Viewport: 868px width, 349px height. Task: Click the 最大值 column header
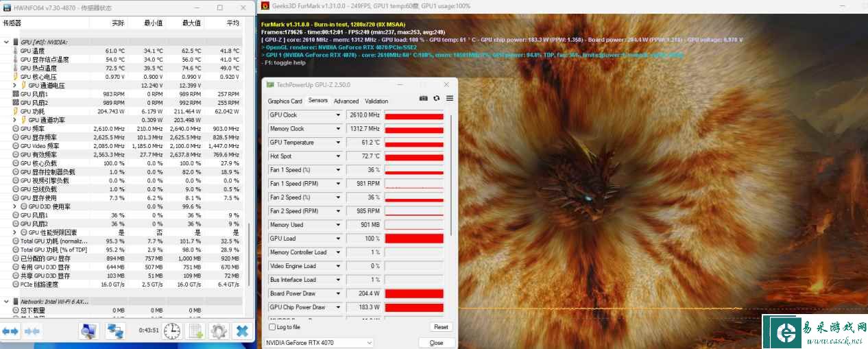pyautogui.click(x=191, y=23)
